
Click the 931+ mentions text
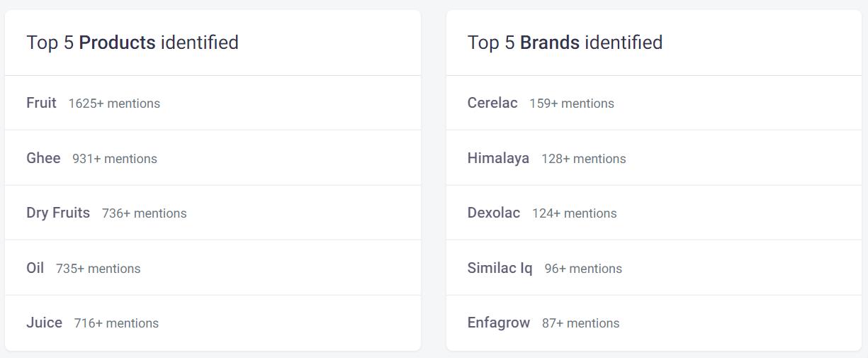click(115, 159)
